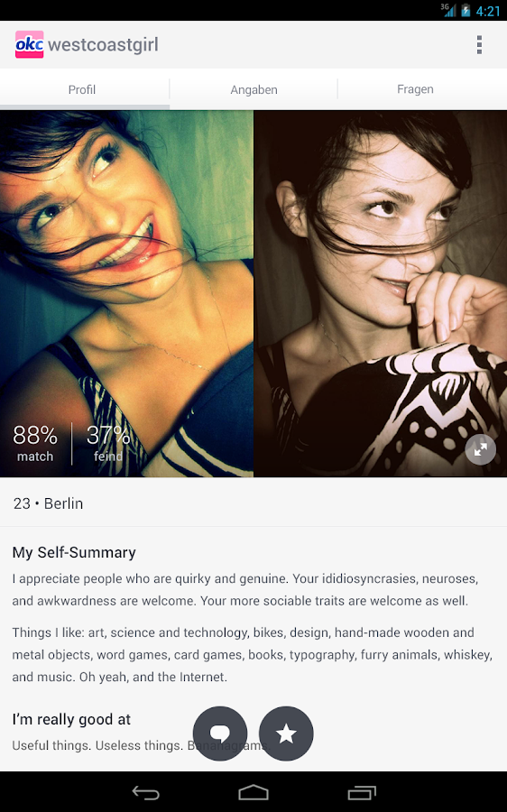Tap the 23 • Berlin info line
Viewport: 507px width, 812px height.
(48, 503)
